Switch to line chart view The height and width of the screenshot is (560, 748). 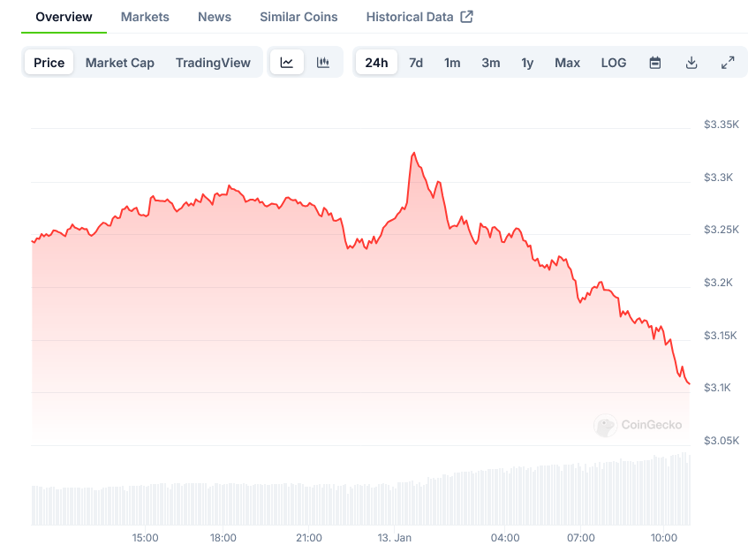pyautogui.click(x=287, y=63)
